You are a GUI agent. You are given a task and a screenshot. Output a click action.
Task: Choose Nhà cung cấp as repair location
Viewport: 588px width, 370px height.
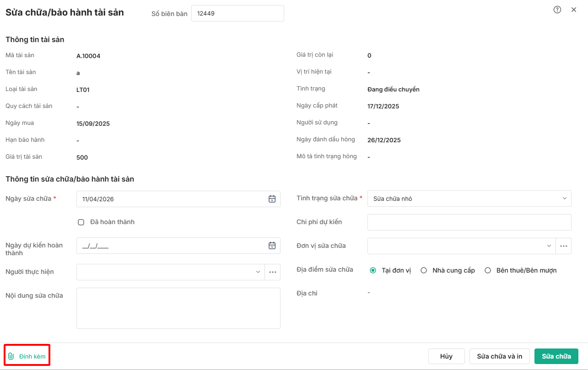(x=424, y=270)
